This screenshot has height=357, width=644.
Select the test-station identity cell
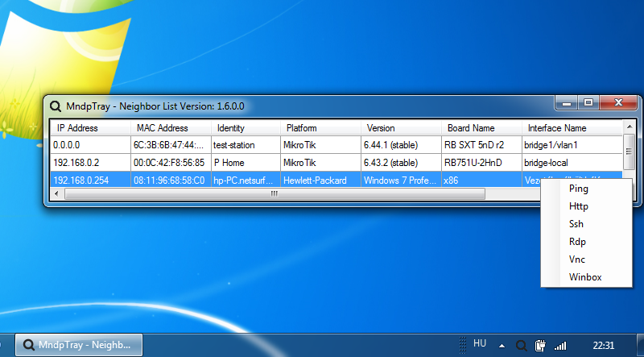point(246,145)
